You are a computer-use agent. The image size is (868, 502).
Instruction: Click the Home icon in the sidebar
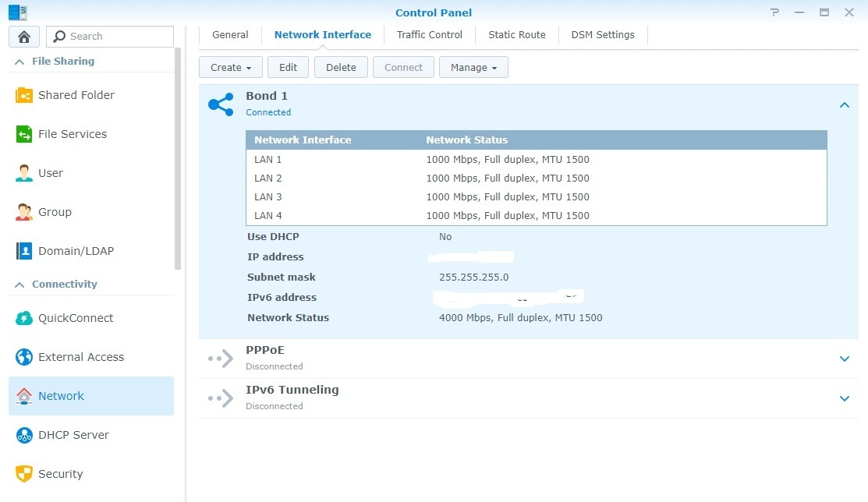(23, 36)
